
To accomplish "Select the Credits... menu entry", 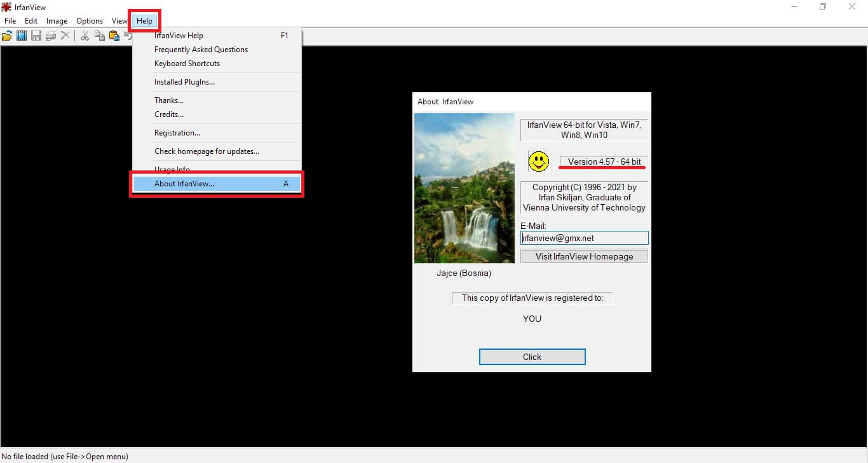I will coord(217,114).
